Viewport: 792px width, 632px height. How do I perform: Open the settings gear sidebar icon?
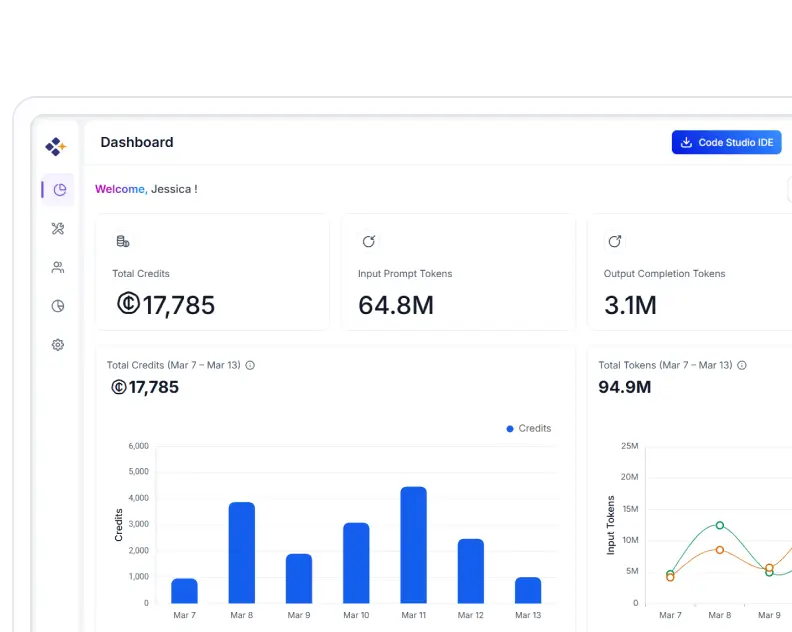click(58, 345)
